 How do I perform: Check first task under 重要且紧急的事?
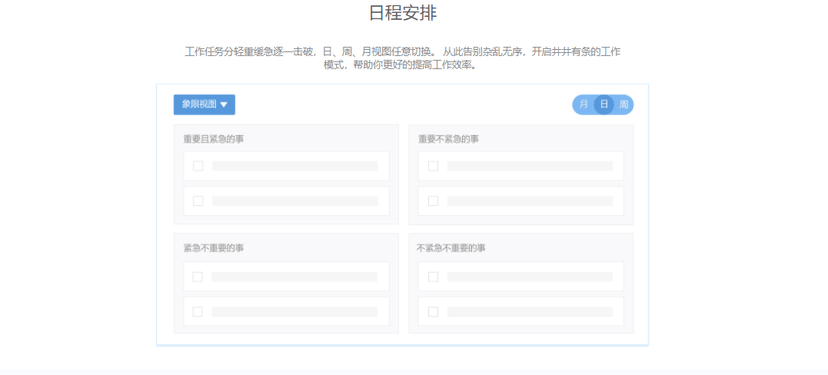pos(198,166)
